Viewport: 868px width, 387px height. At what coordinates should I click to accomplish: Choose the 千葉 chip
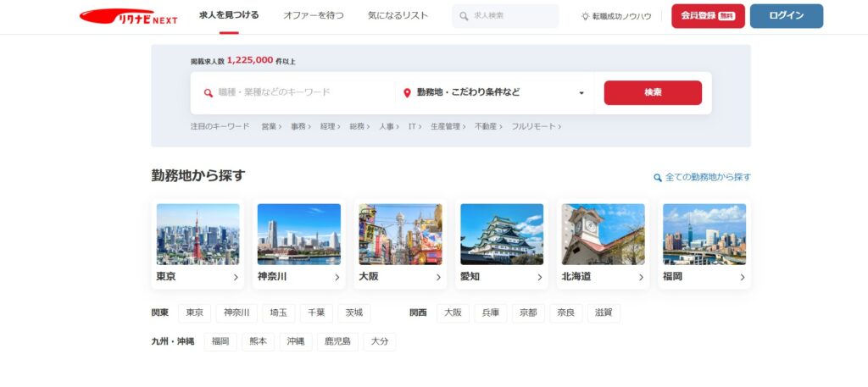(317, 313)
